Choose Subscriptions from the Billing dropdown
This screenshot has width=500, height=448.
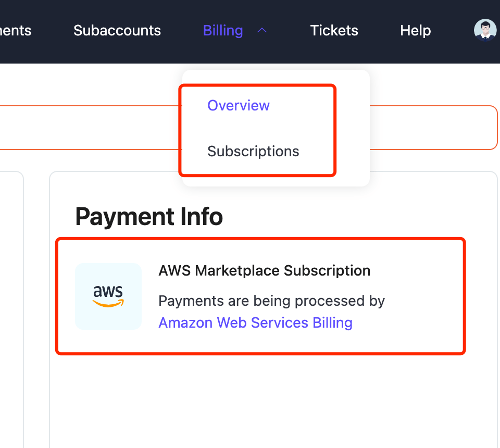253,151
